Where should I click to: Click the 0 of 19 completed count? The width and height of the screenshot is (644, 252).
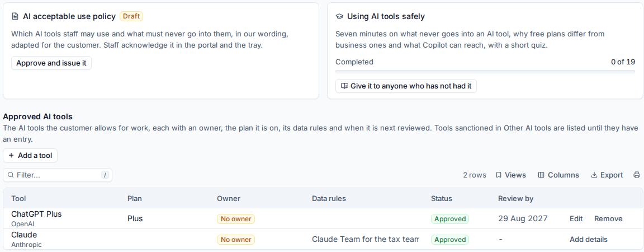coord(623,62)
